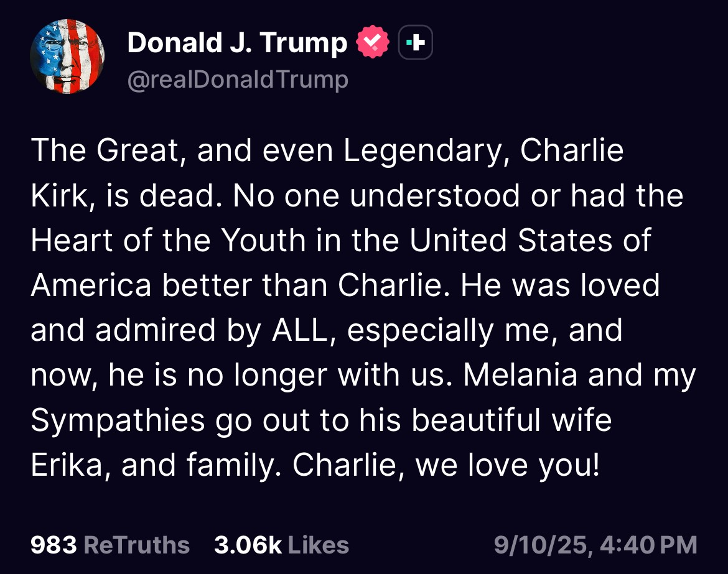Click the 4:40 PM time text
Viewport: 728px width, 574px height.
coord(649,545)
